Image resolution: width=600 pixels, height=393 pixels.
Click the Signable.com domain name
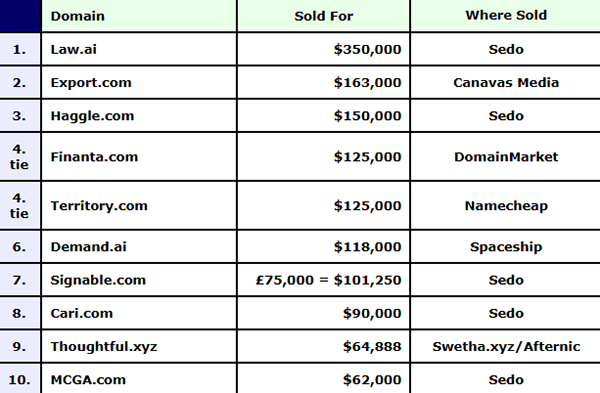tap(98, 280)
